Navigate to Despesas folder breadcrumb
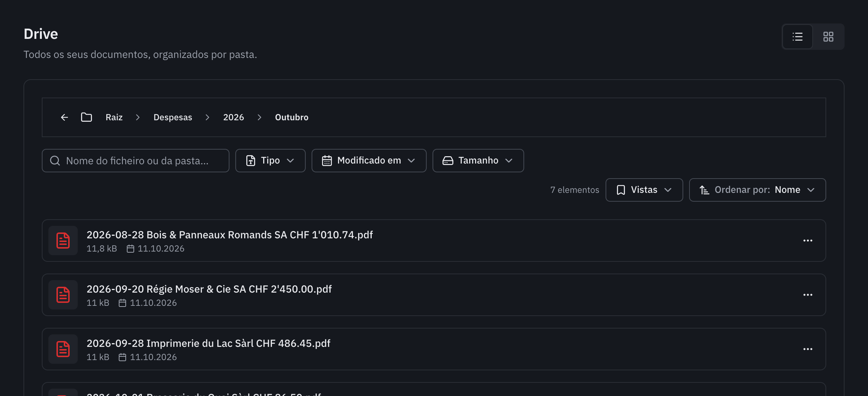The height and width of the screenshot is (396, 868). pyautogui.click(x=173, y=117)
